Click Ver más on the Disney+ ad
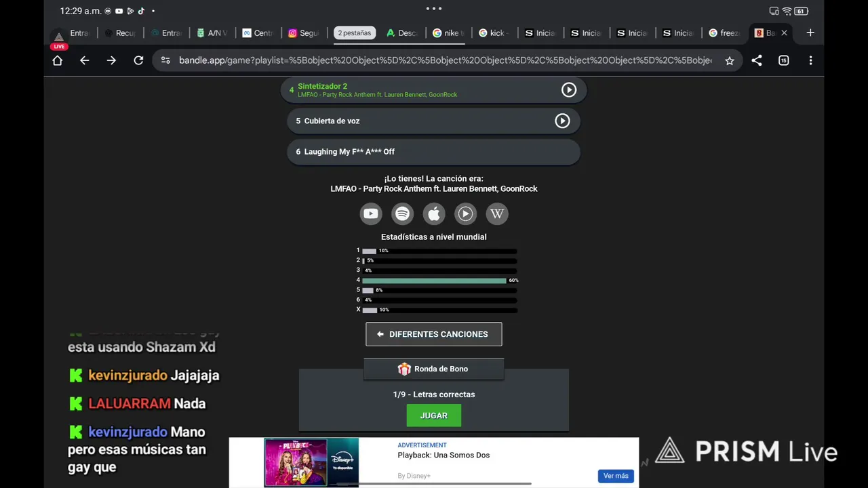868x488 pixels. [616, 476]
